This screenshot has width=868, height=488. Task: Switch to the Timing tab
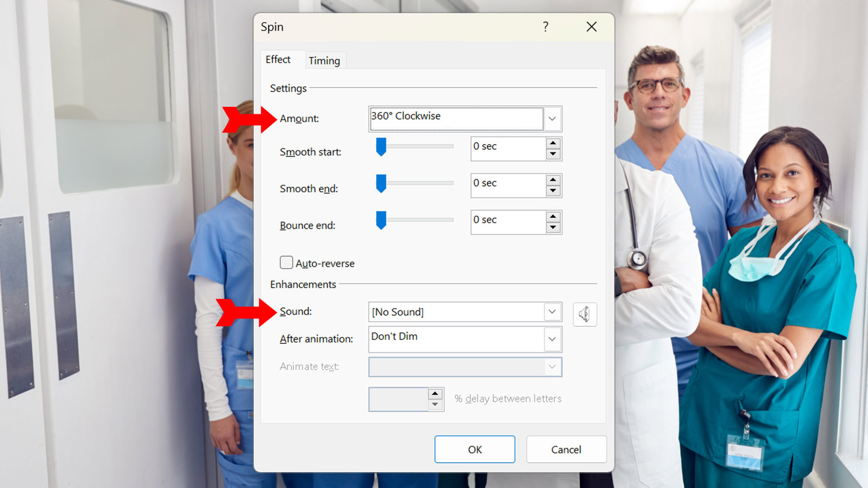pos(325,60)
